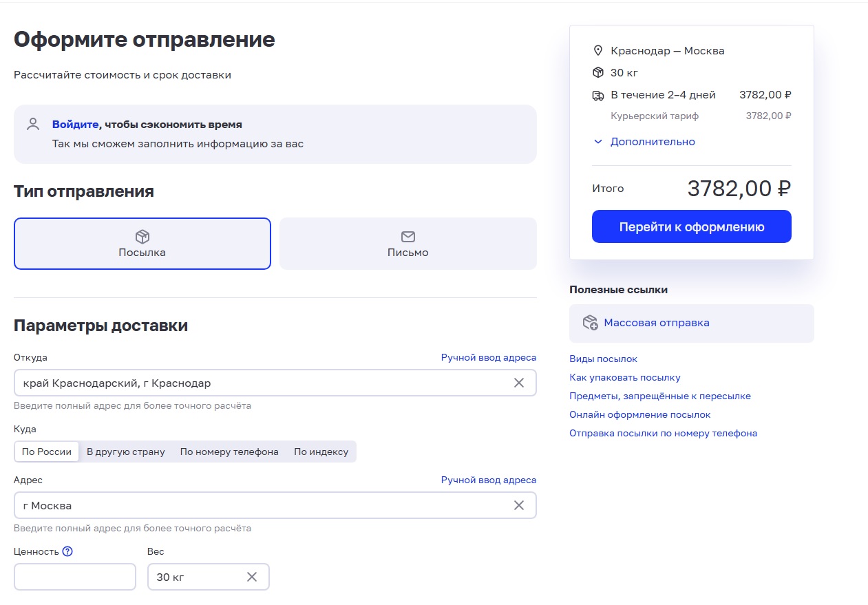Click the Ценность help question icon
Image resolution: width=868 pixels, height=605 pixels.
(67, 551)
